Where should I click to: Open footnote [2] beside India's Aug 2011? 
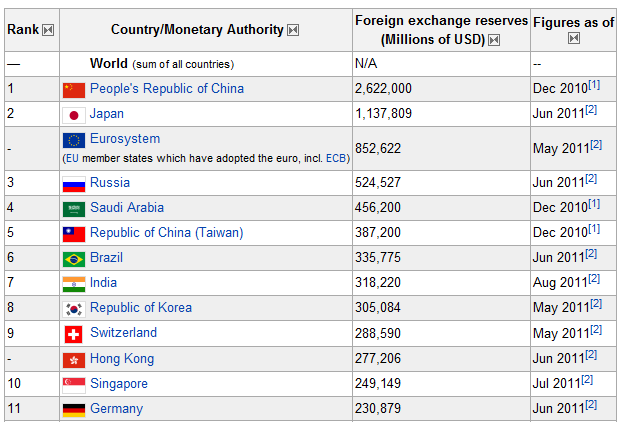594,279
